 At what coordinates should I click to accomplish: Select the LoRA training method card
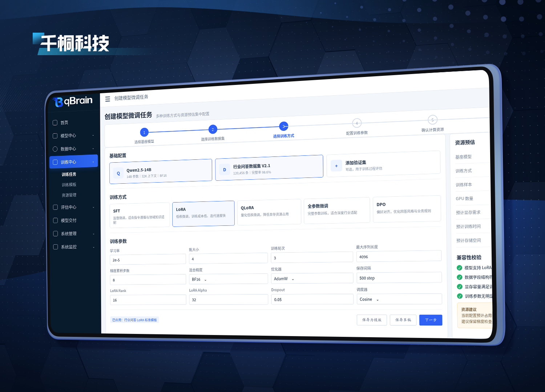[203, 213]
